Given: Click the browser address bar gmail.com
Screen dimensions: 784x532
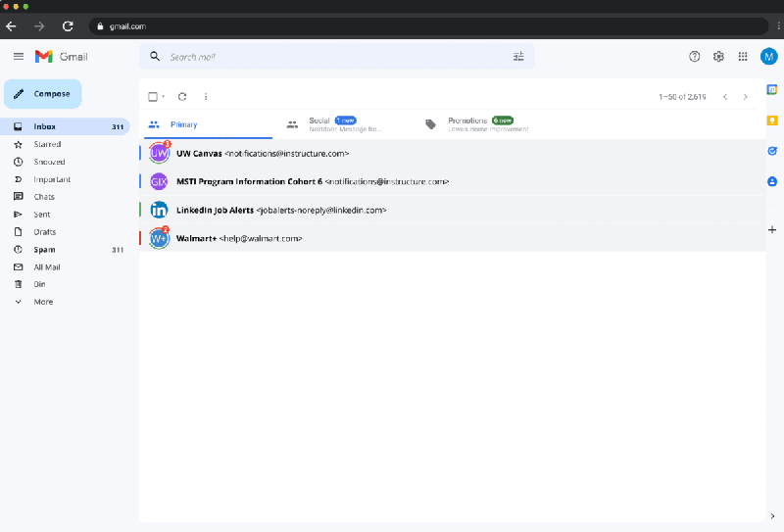Looking at the screenshot, I should pyautogui.click(x=428, y=26).
